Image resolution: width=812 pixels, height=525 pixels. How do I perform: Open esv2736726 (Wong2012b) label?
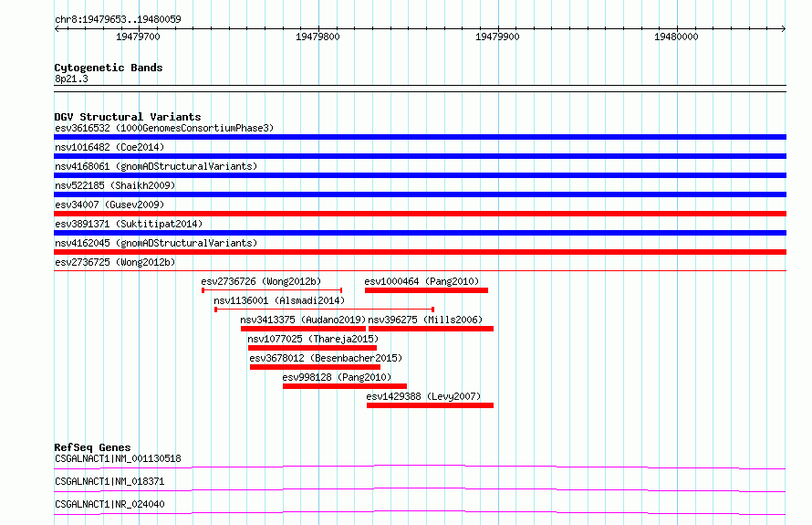(261, 281)
